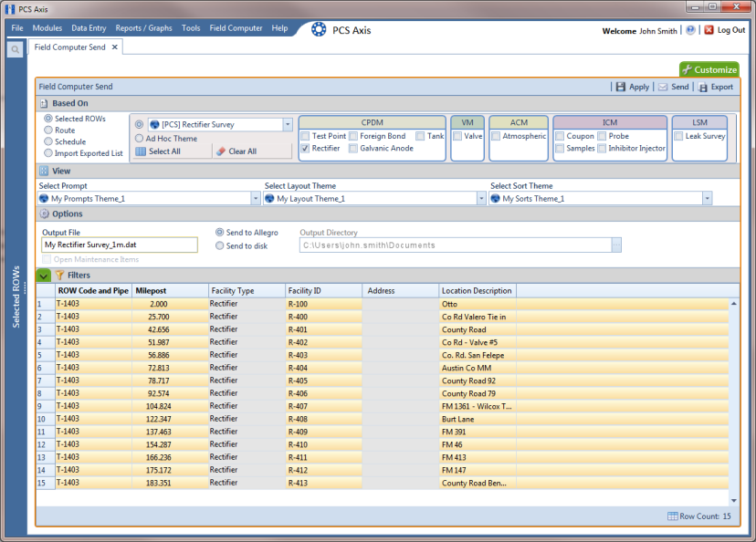The image size is (756, 542).
Task: Click the Clear All button label
Action: click(243, 151)
